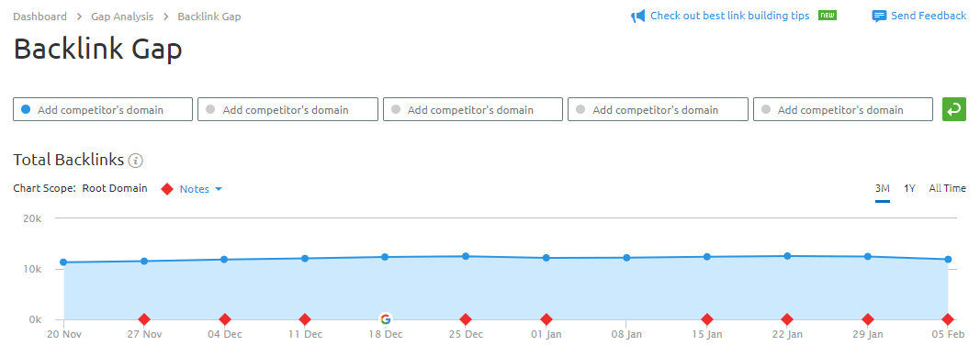Open Check out best link building tips
The height and width of the screenshot is (357, 980).
point(730,16)
